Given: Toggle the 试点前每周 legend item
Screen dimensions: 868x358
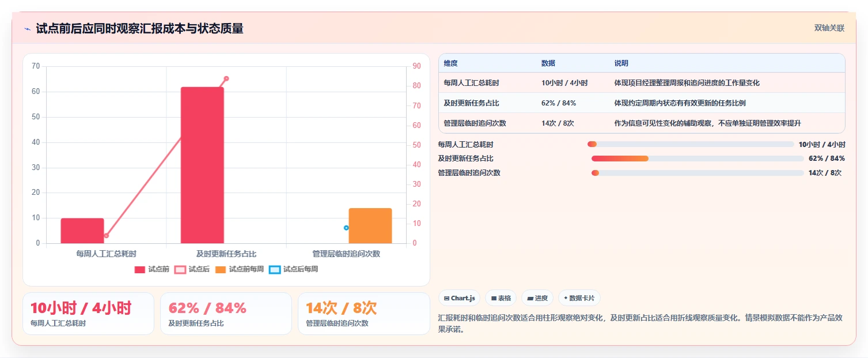Looking at the screenshot, I should point(240,269).
